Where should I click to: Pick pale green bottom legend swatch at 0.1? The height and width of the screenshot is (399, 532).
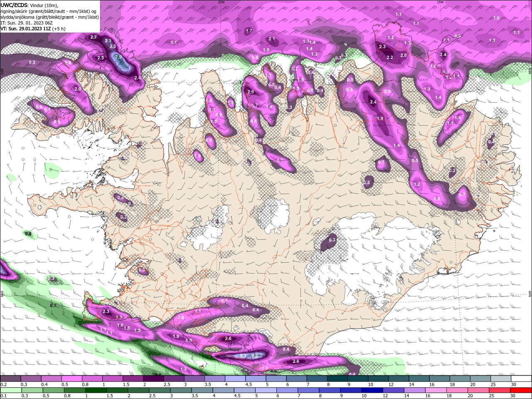[x=11, y=390]
